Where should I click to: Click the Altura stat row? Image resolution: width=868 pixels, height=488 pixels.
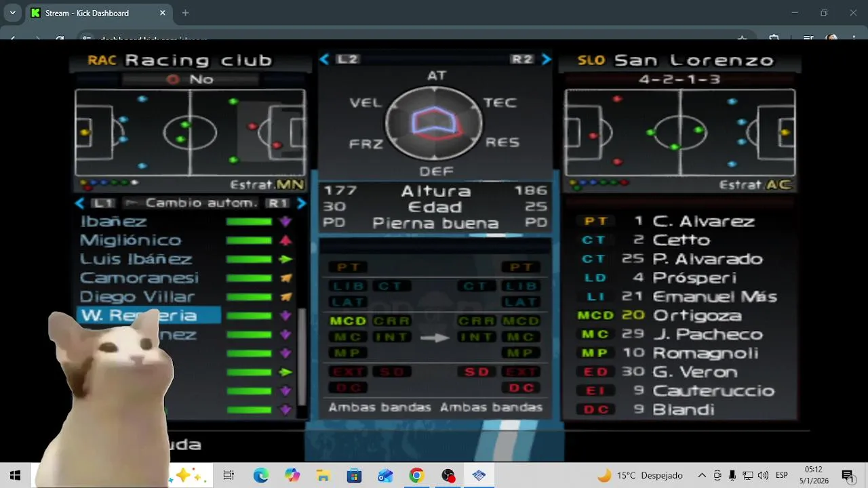click(435, 191)
